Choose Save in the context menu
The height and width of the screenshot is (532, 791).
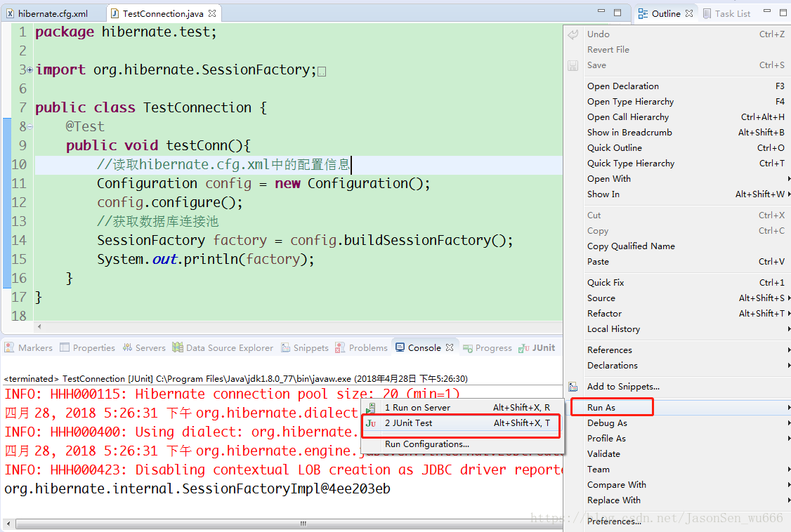pos(676,65)
